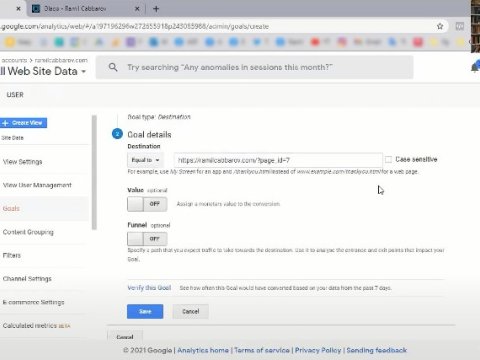Open the Privacy Policy link

[x=318, y=350]
